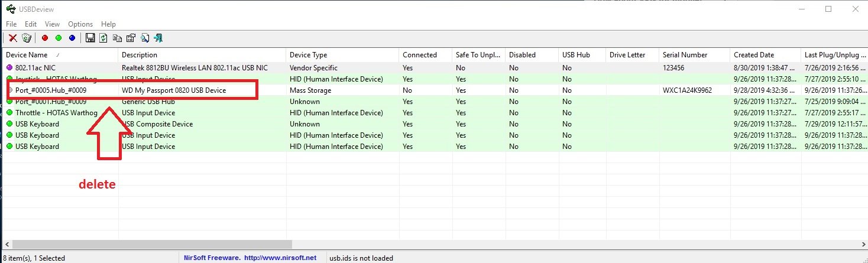Screen dimensions: 868x263
Task: Click the magnifier find icon
Action: [x=144, y=38]
